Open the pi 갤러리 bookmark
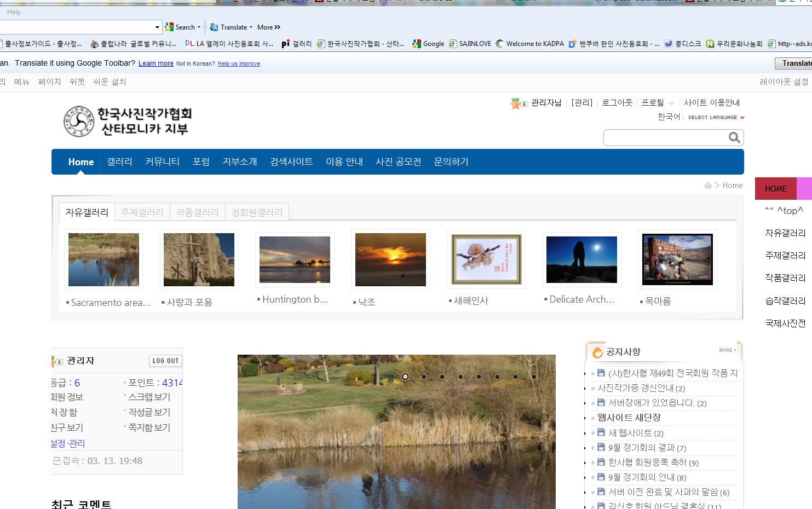The height and width of the screenshot is (509, 812). (296, 44)
